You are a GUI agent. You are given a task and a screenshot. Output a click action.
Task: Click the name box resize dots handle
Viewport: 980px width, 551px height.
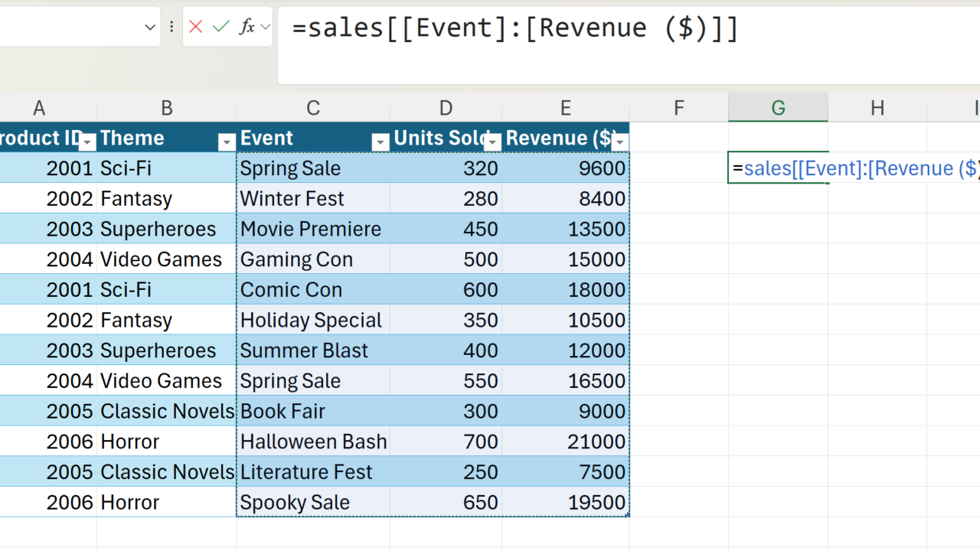click(x=171, y=28)
